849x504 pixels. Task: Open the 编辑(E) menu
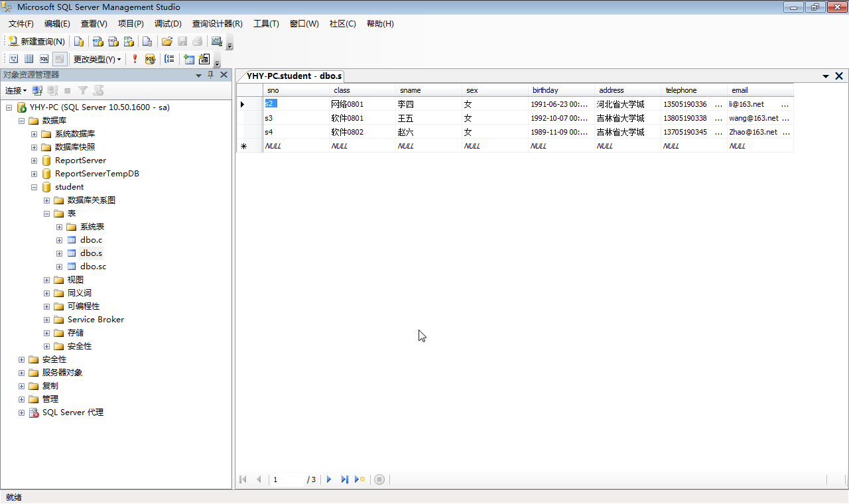pos(57,24)
